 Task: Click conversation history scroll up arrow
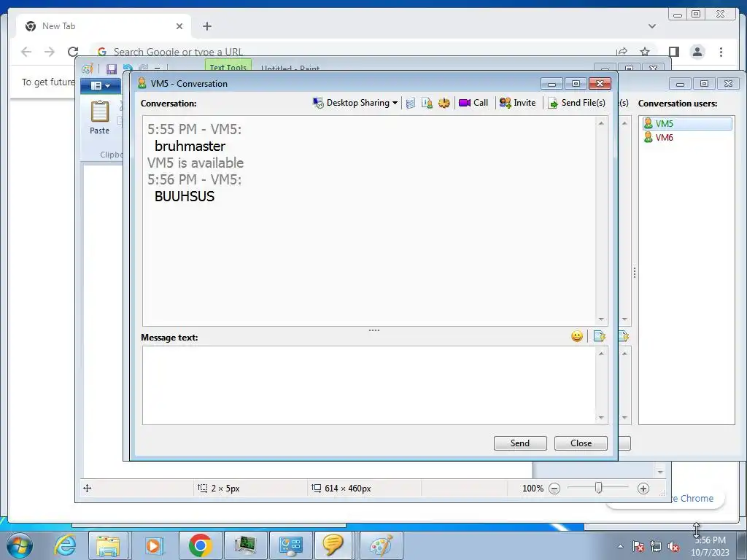coord(601,123)
